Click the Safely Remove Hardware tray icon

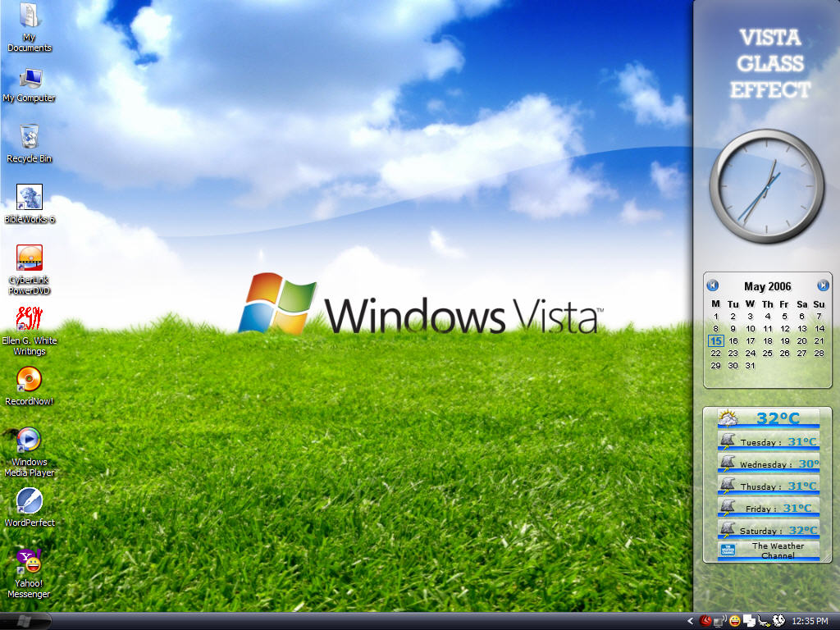764,621
